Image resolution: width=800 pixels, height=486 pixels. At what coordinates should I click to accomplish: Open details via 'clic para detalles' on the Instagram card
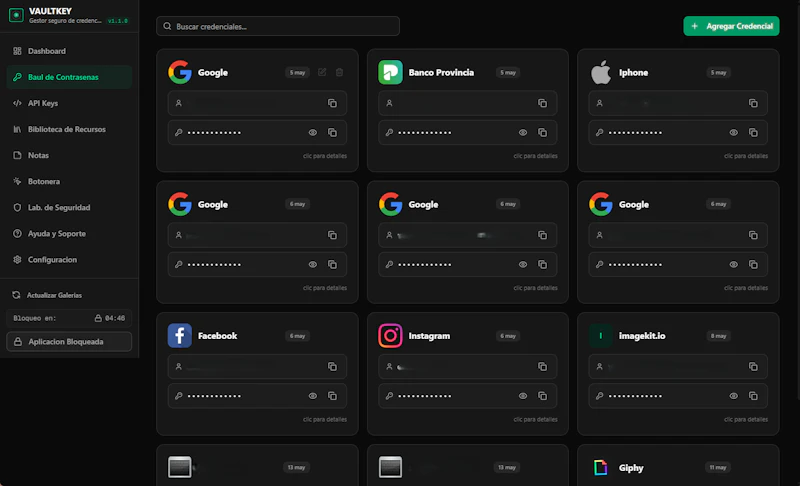pyautogui.click(x=535, y=419)
